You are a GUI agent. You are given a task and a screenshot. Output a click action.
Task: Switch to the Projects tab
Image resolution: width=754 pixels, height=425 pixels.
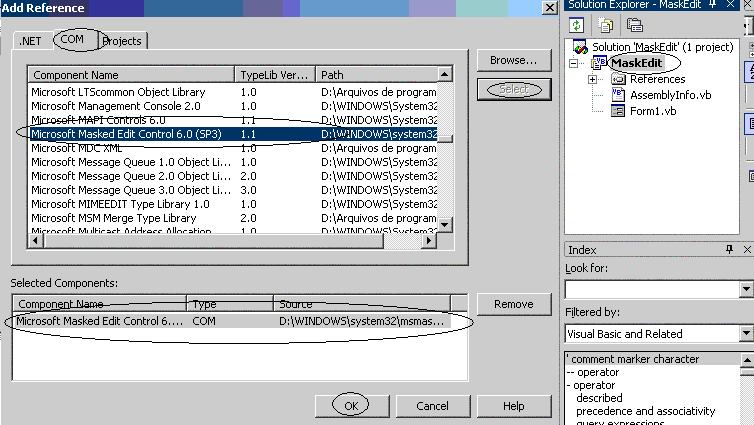(123, 41)
